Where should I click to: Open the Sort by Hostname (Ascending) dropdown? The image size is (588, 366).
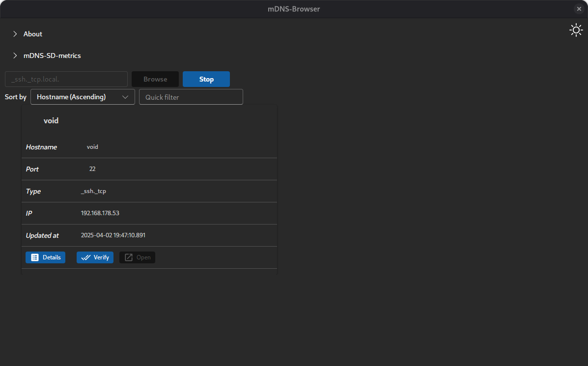[x=83, y=97]
